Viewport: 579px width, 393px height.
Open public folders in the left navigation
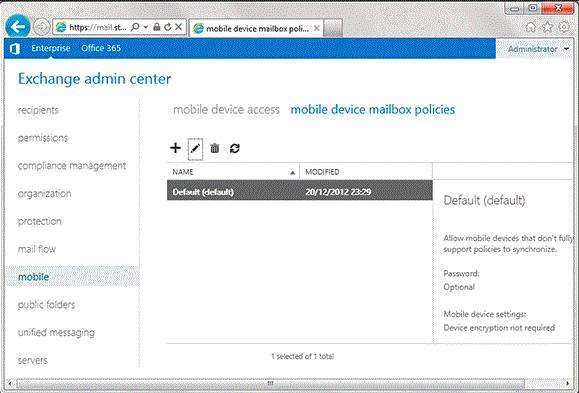pos(47,304)
